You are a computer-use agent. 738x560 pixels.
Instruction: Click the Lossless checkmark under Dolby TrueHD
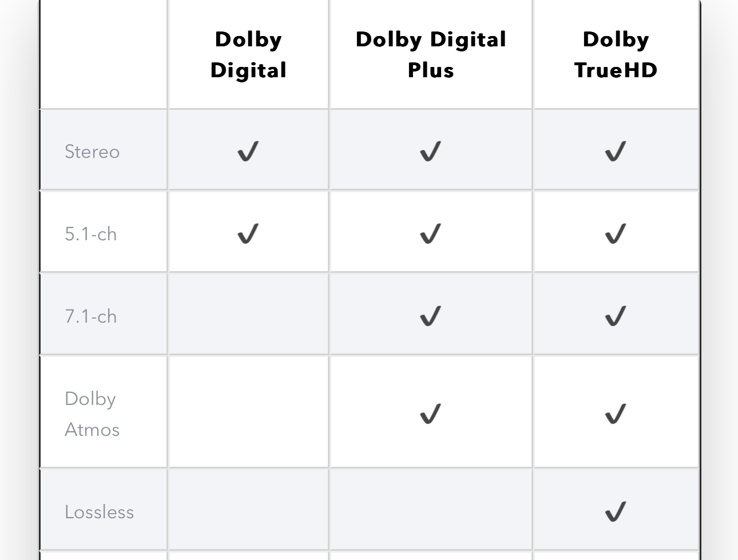pyautogui.click(x=616, y=511)
